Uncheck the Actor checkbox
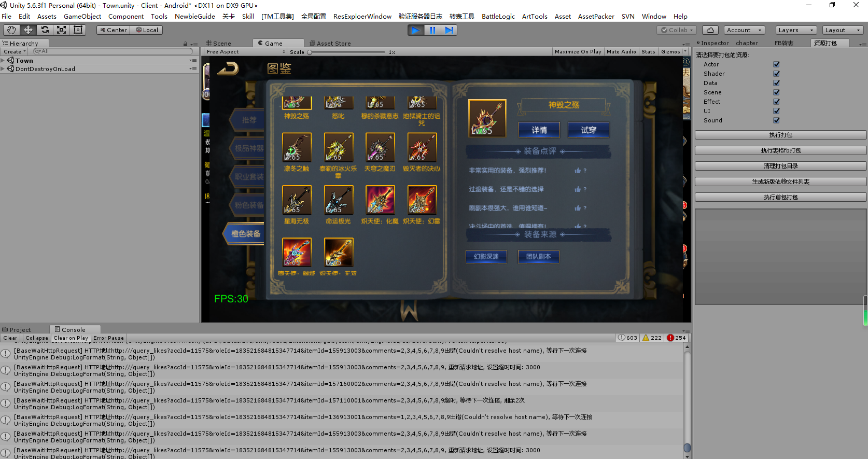 (x=776, y=64)
